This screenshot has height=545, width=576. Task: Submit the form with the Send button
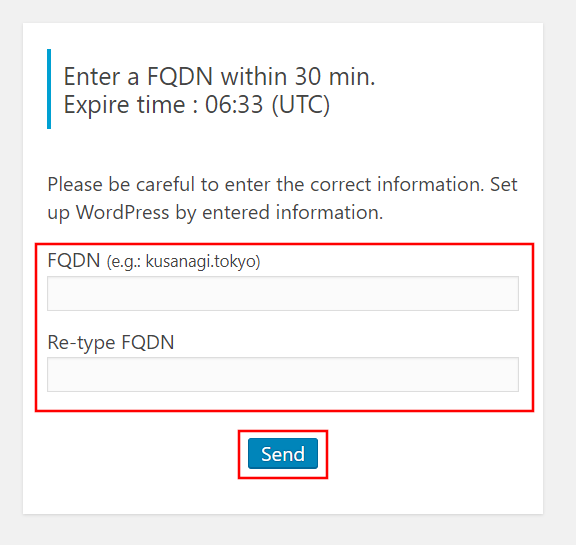pyautogui.click(x=283, y=454)
